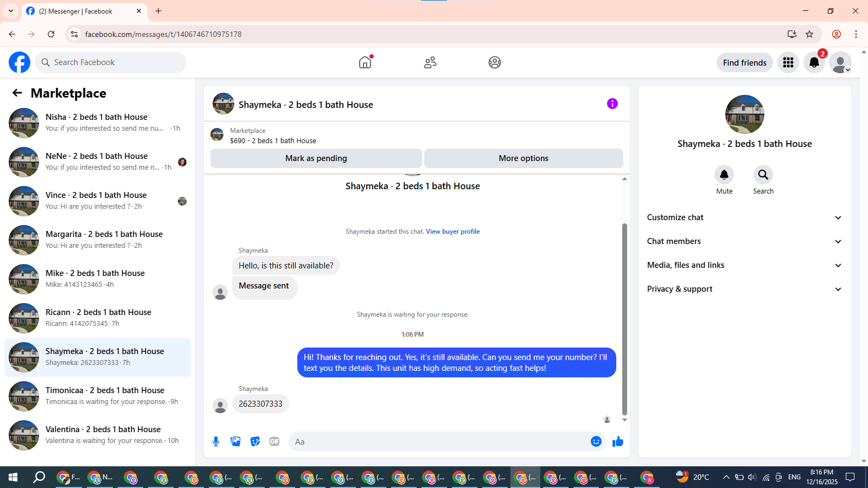Expand the Customize chat section

(744, 217)
